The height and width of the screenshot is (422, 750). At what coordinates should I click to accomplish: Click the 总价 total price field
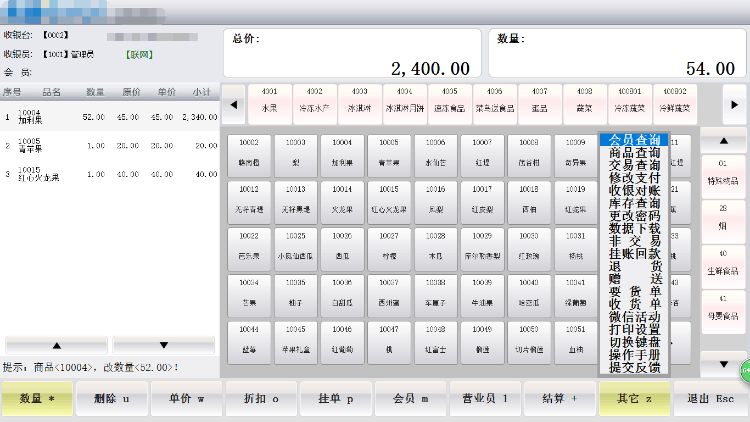tap(352, 53)
